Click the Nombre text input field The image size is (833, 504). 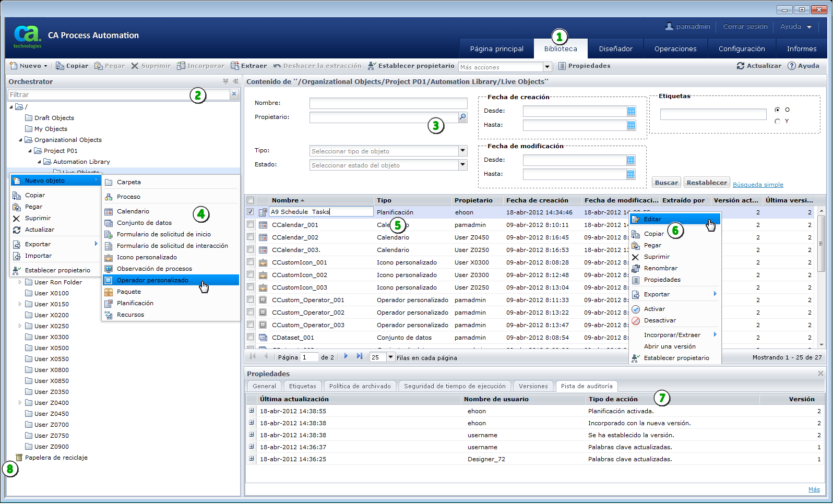(388, 103)
